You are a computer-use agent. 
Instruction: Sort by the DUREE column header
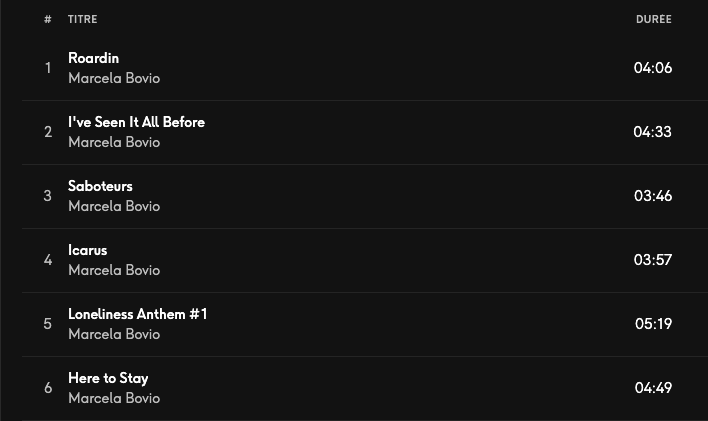click(653, 19)
